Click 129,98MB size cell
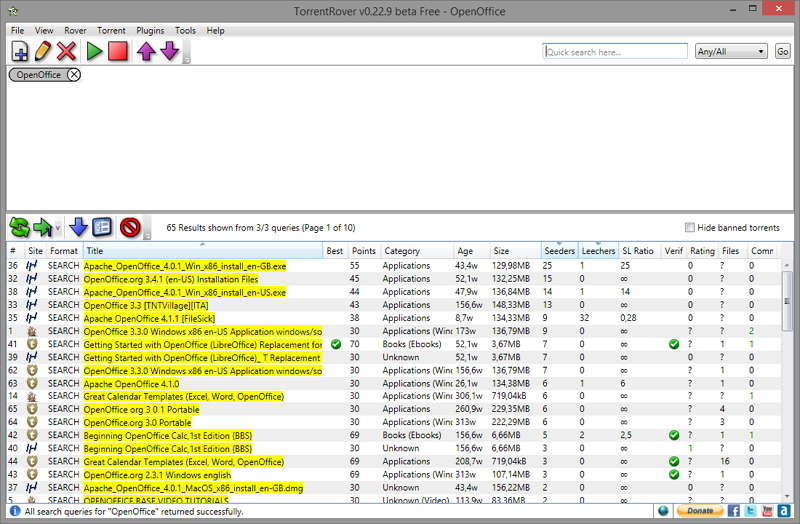 pyautogui.click(x=511, y=266)
